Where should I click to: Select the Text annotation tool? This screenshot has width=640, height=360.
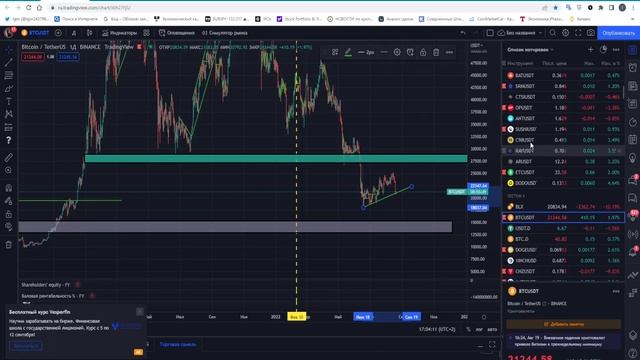pyautogui.click(x=9, y=101)
